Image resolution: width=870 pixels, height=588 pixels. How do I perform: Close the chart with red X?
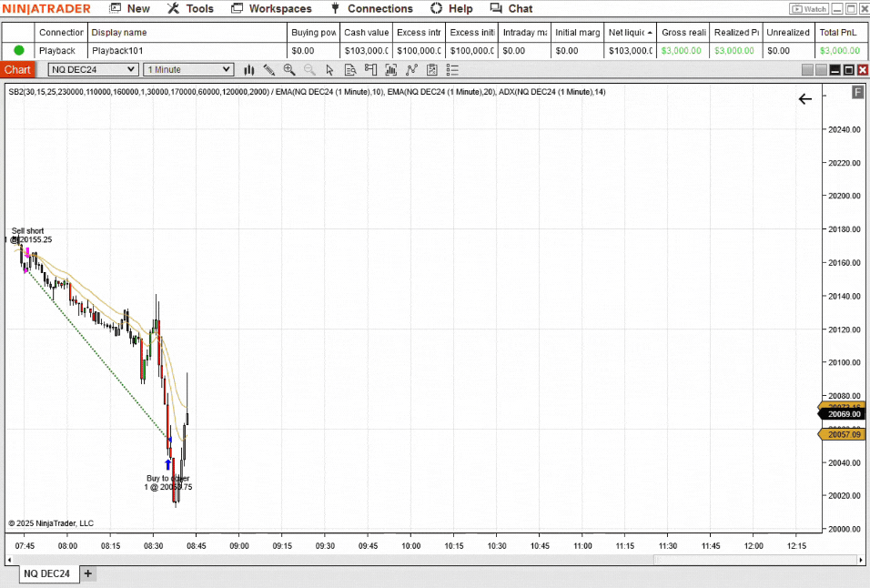pyautogui.click(x=863, y=70)
